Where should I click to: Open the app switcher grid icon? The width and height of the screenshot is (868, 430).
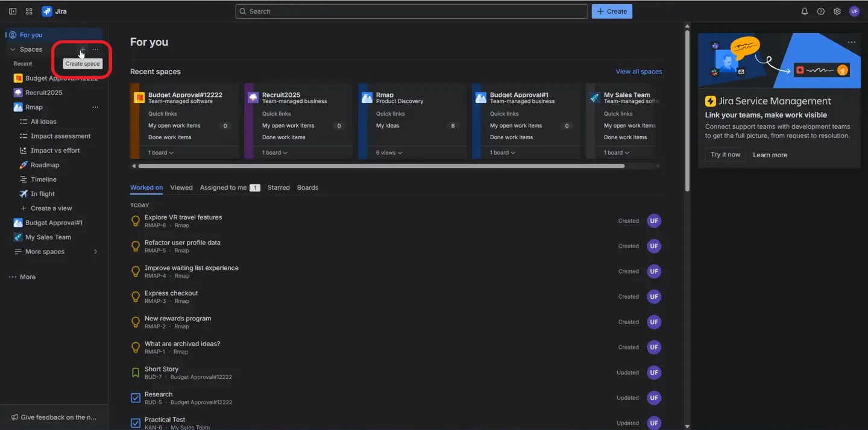tap(29, 11)
